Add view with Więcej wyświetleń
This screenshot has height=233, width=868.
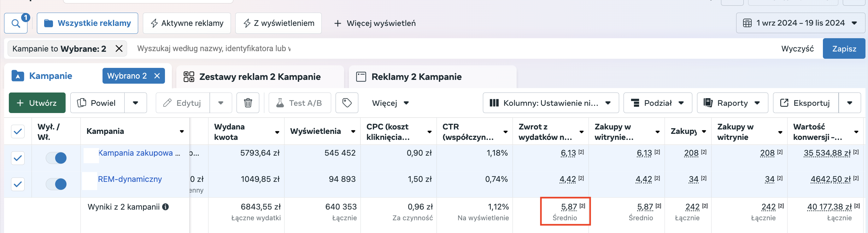click(374, 23)
